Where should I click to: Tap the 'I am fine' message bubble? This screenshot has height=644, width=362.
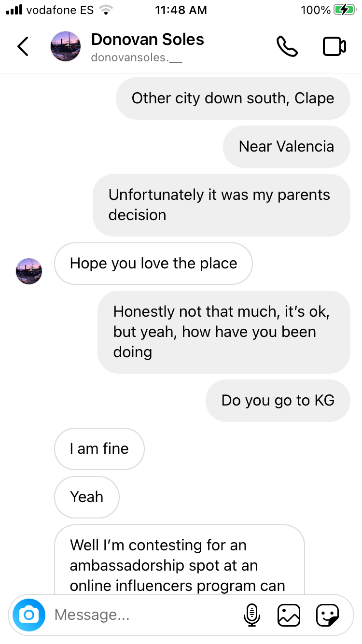99,448
